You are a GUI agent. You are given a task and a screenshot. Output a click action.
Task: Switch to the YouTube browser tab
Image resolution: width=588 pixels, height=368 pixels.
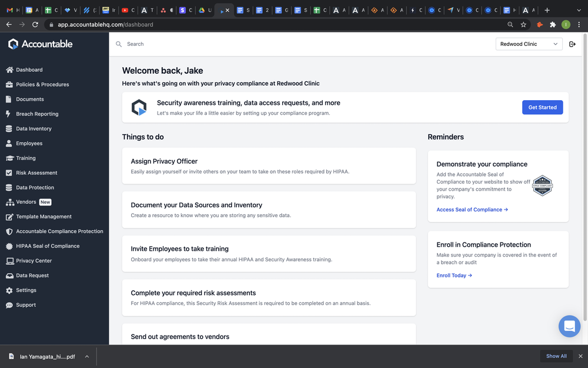tap(128, 10)
